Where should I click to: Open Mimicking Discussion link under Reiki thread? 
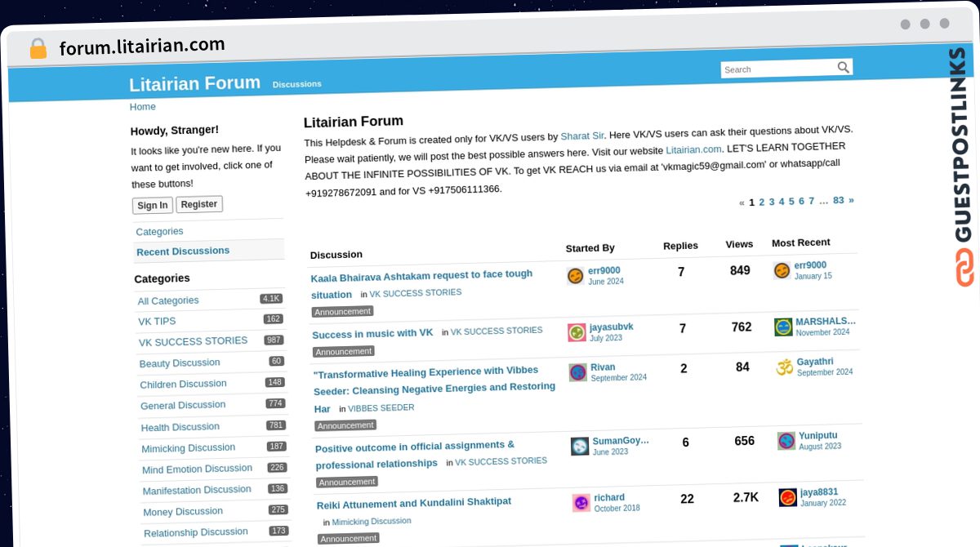point(372,521)
